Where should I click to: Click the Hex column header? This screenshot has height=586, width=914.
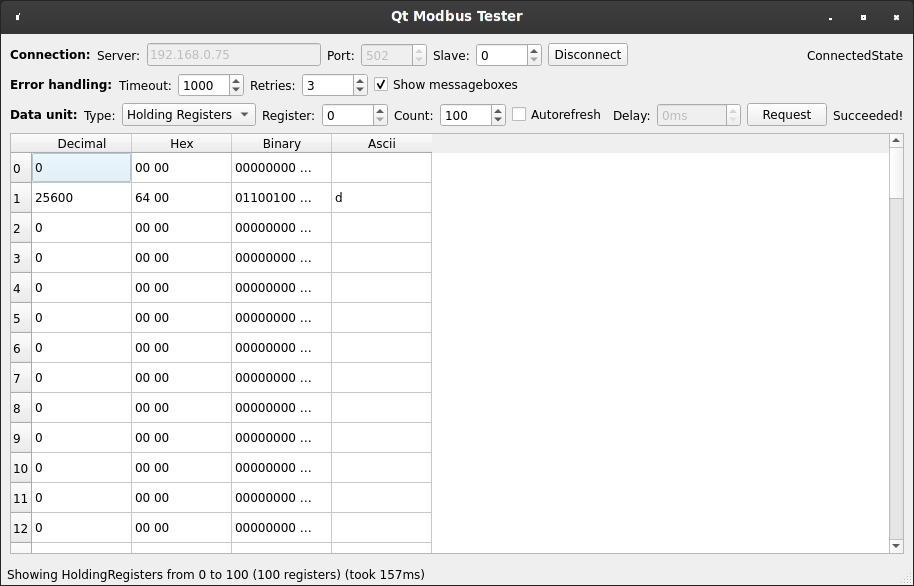pyautogui.click(x=181, y=143)
